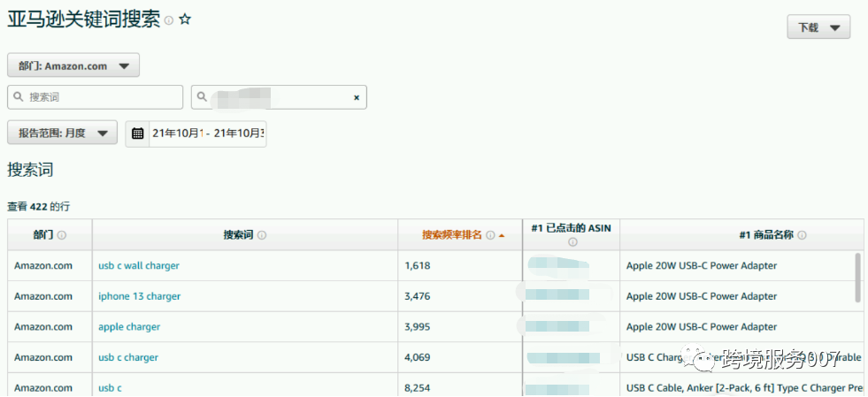Sort by 搜索频率排名 column header
The width and height of the screenshot is (868, 397).
click(452, 235)
